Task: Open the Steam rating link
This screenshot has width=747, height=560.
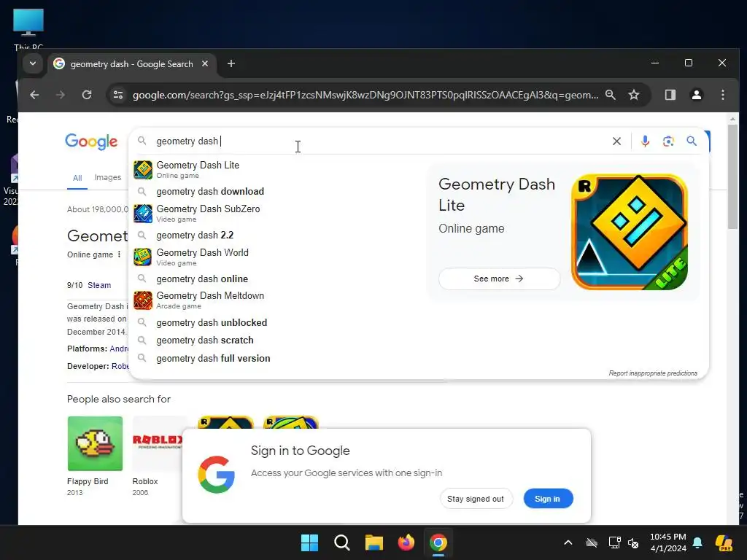Action: (x=99, y=285)
